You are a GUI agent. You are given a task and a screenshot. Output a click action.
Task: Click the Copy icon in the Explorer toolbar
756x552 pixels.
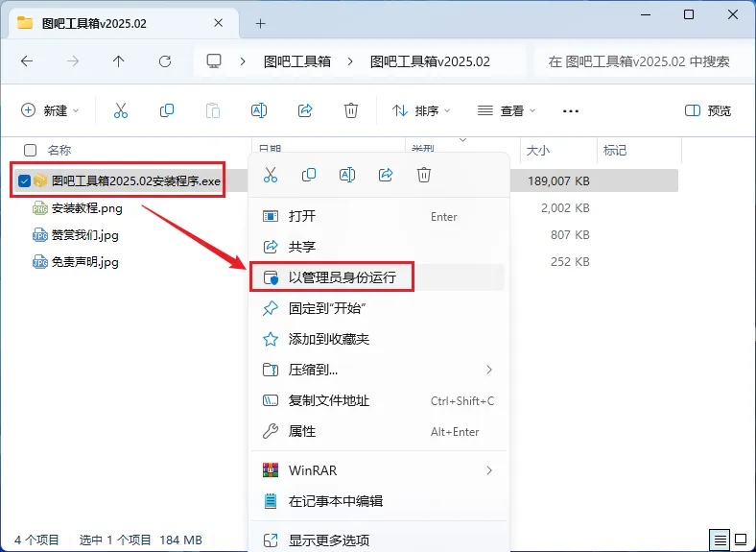coord(166,110)
